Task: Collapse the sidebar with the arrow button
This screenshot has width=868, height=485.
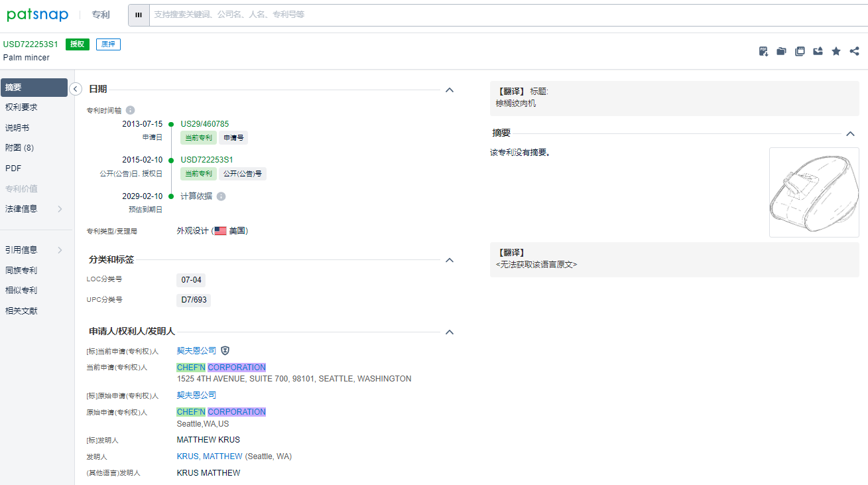Action: pos(76,89)
